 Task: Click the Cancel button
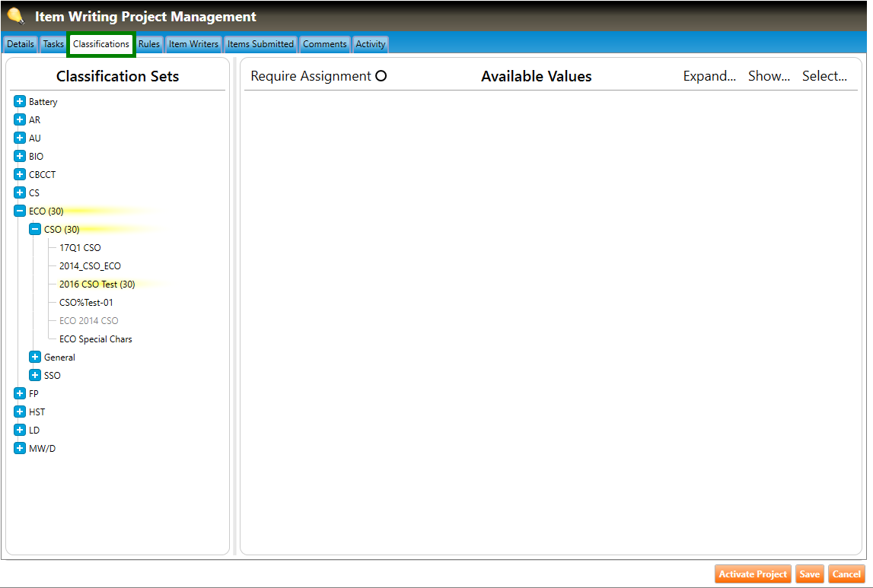[846, 574]
